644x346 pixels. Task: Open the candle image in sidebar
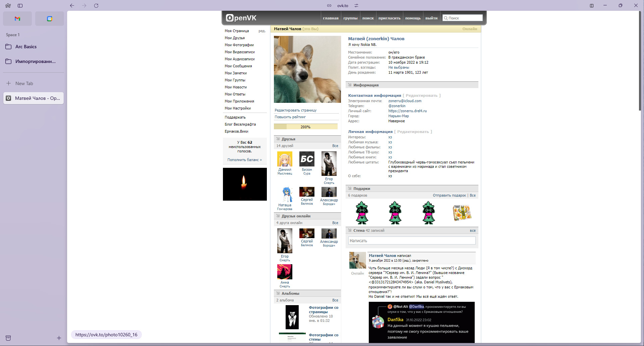point(245,184)
